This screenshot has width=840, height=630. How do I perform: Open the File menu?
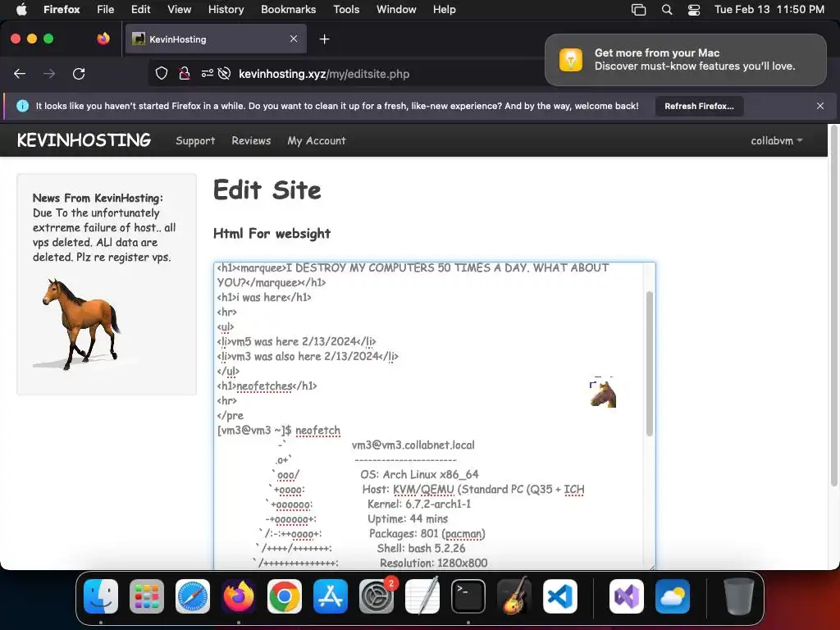point(106,10)
